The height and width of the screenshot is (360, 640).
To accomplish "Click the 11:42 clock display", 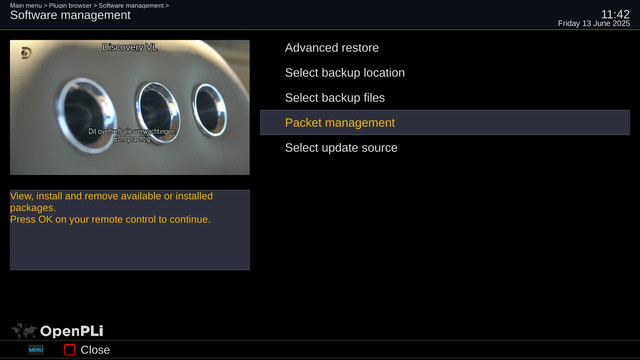I will [615, 14].
